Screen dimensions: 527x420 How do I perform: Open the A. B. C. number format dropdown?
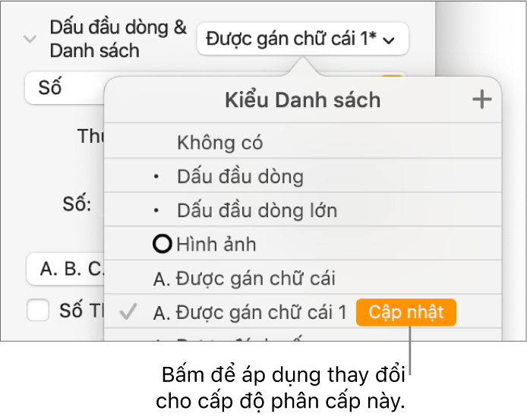pos(65,269)
